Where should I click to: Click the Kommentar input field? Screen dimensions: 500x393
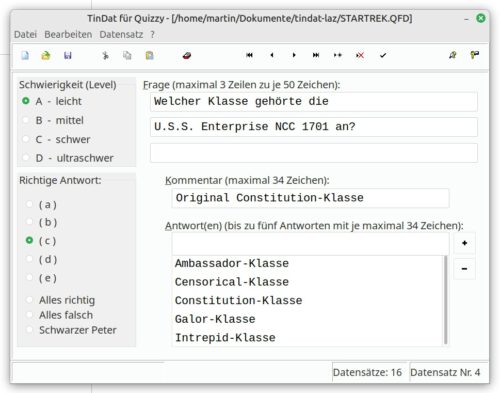(x=310, y=198)
